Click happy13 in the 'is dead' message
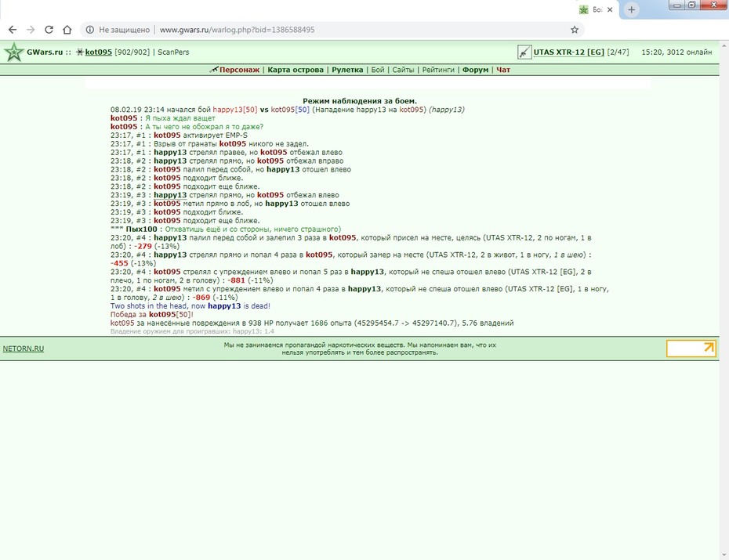Viewport: 729px width, 560px height. pos(224,306)
